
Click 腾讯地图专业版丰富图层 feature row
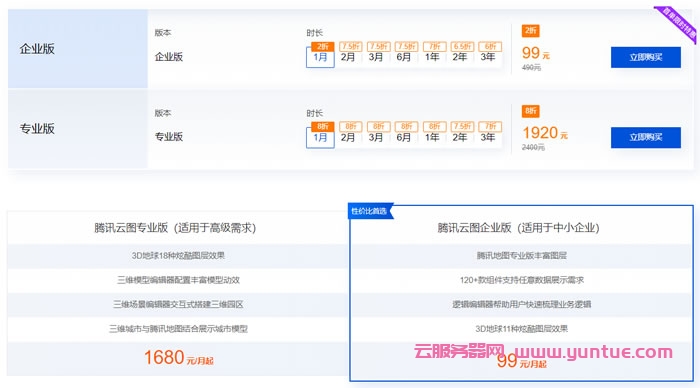pos(521,256)
